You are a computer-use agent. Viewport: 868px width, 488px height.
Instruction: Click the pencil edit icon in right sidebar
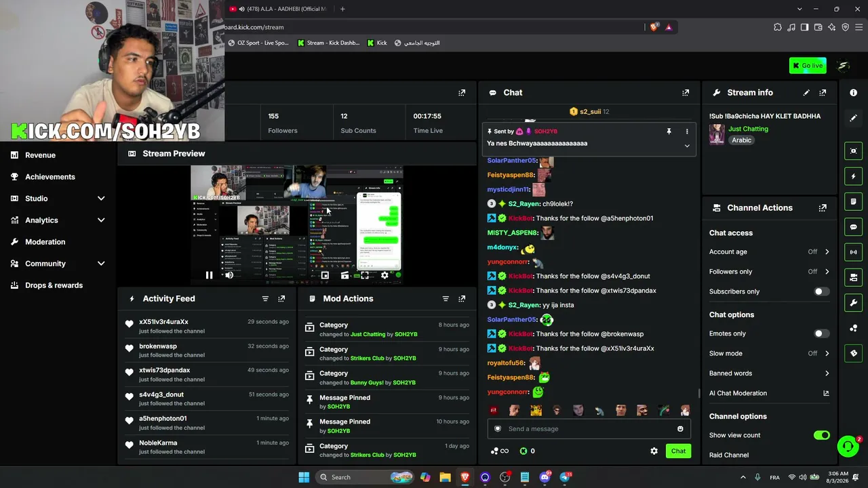(853, 118)
